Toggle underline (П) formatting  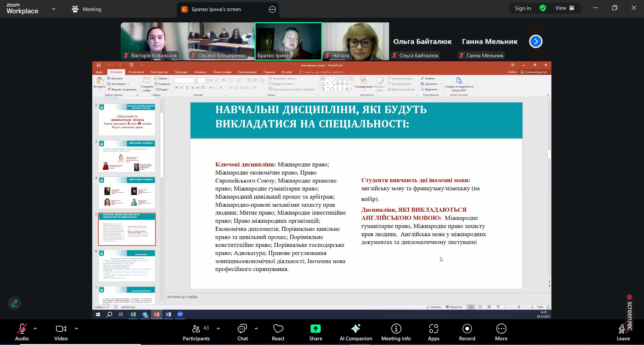pos(187,87)
